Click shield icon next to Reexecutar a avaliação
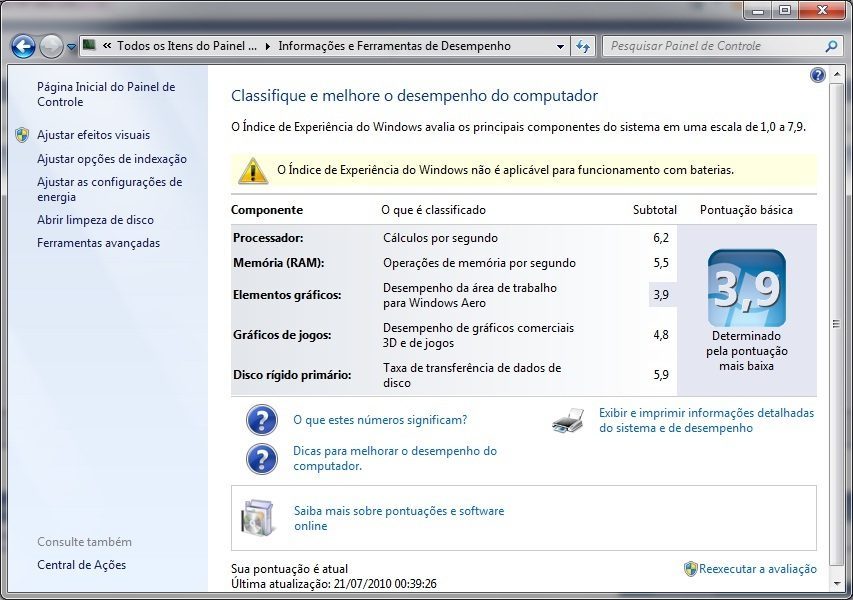The image size is (853, 600). pyautogui.click(x=690, y=569)
